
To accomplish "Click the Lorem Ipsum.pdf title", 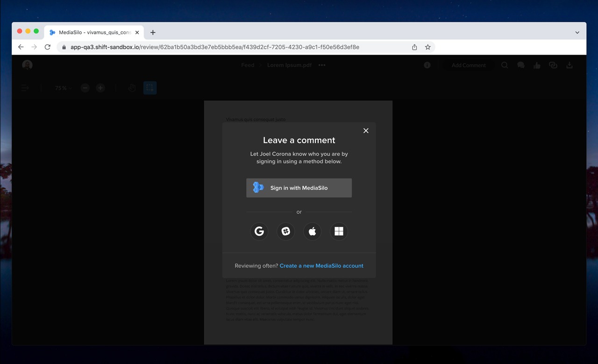I will (x=289, y=65).
